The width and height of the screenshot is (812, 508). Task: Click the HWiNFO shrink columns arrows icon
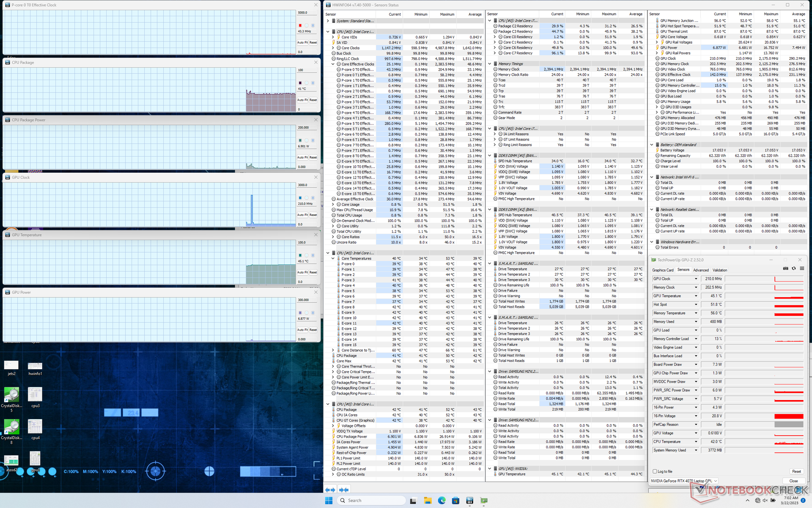[344, 490]
